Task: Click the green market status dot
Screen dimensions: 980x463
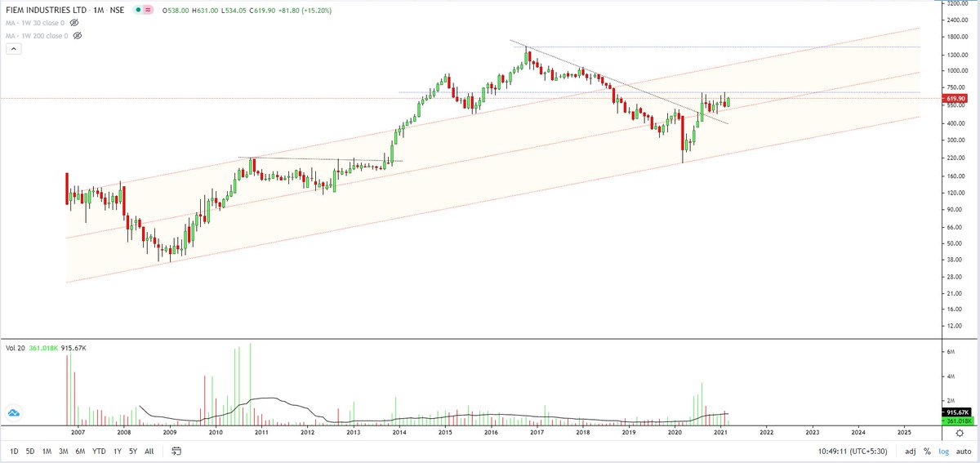Action: (139, 11)
